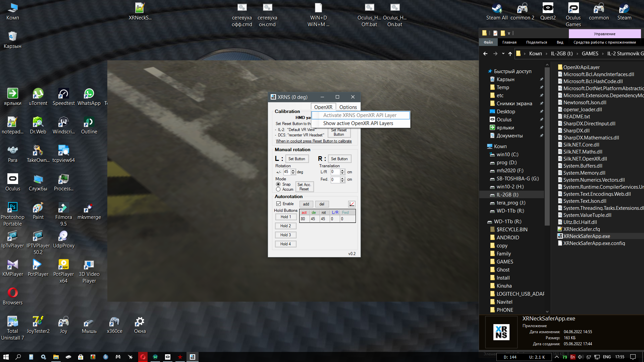Click the Hold 2 button
This screenshot has height=362, width=644.
click(x=286, y=226)
